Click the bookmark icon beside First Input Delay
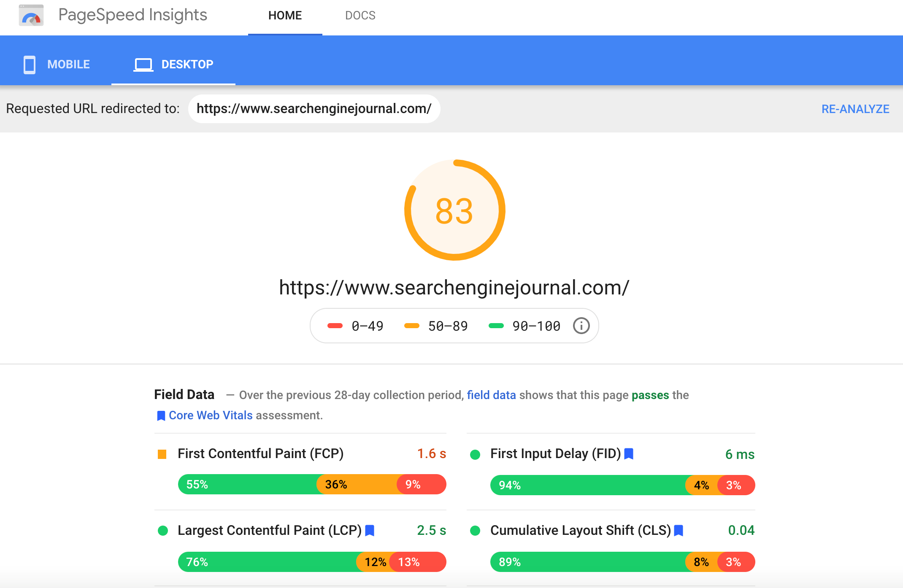The image size is (903, 588). pos(628,454)
